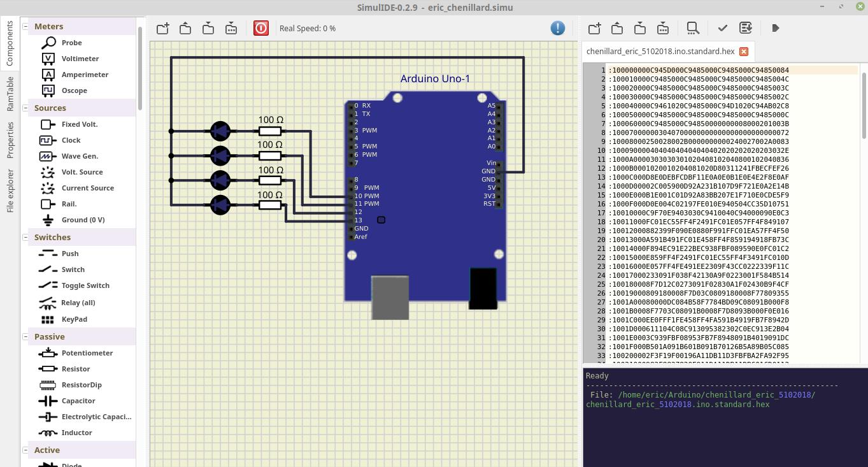Select the Current Source item
The height and width of the screenshot is (467, 868).
tap(87, 188)
